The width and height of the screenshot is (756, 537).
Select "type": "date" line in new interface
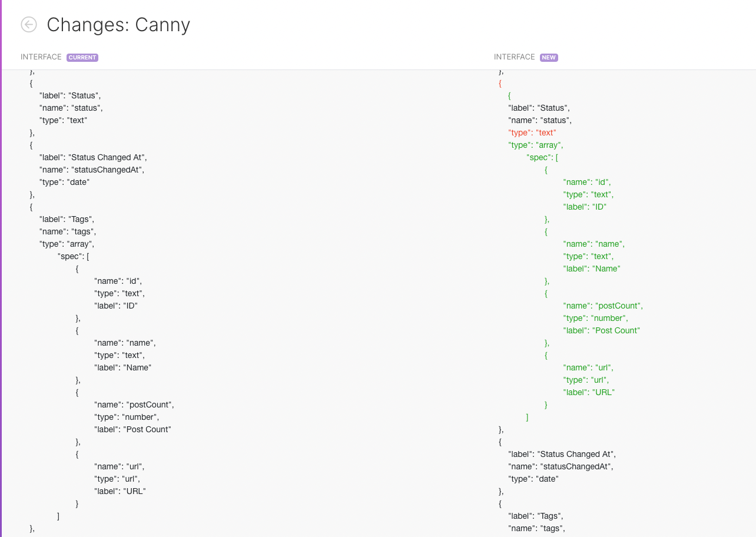point(533,479)
